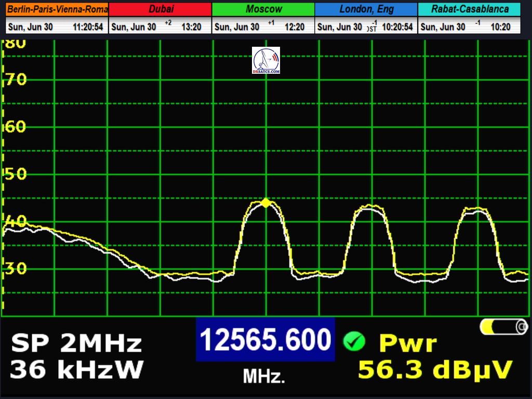Click the yellow Pwr label
The width and height of the screenshot is (532, 399).
[408, 343]
